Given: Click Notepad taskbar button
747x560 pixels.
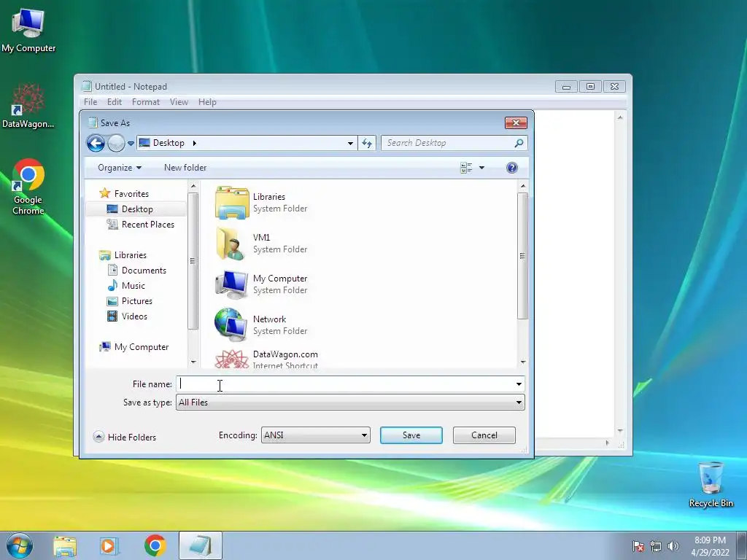Looking at the screenshot, I should (x=201, y=545).
